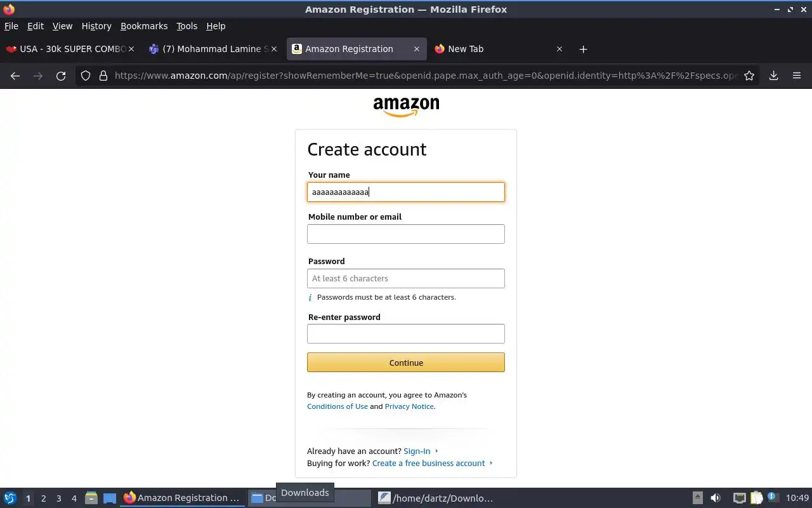Viewport: 812px width, 508px height.
Task: Open the Firefox downloads toolbar arrow icon
Action: pyautogui.click(x=773, y=76)
